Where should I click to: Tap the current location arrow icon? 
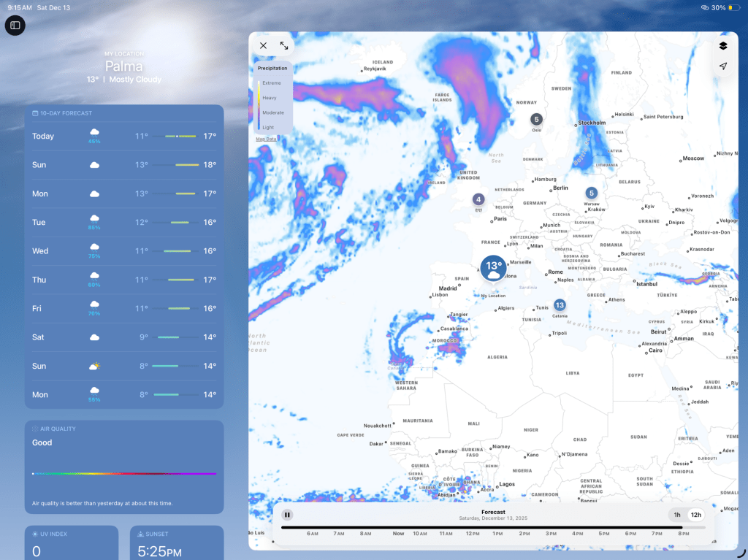tap(722, 66)
